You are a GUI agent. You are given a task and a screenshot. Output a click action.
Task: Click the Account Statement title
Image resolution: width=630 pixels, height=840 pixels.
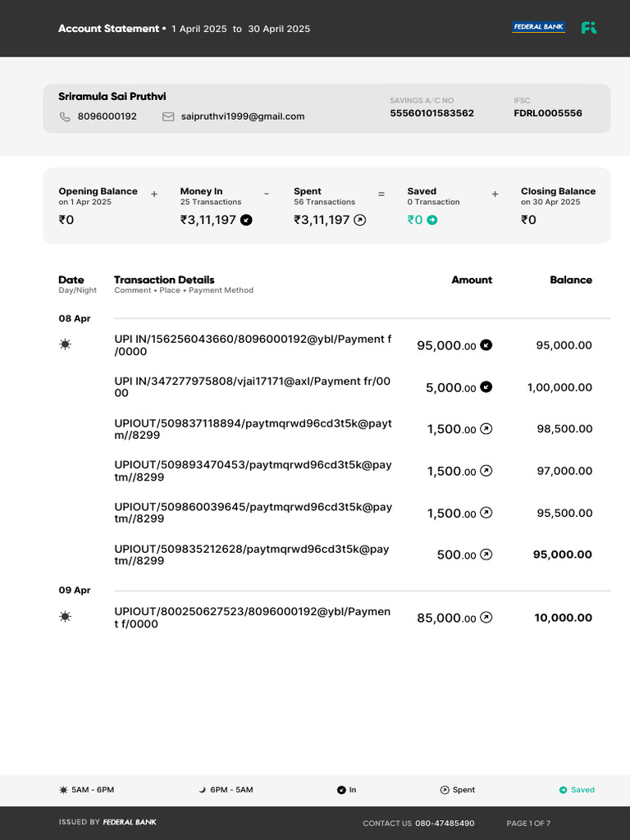[x=109, y=29]
